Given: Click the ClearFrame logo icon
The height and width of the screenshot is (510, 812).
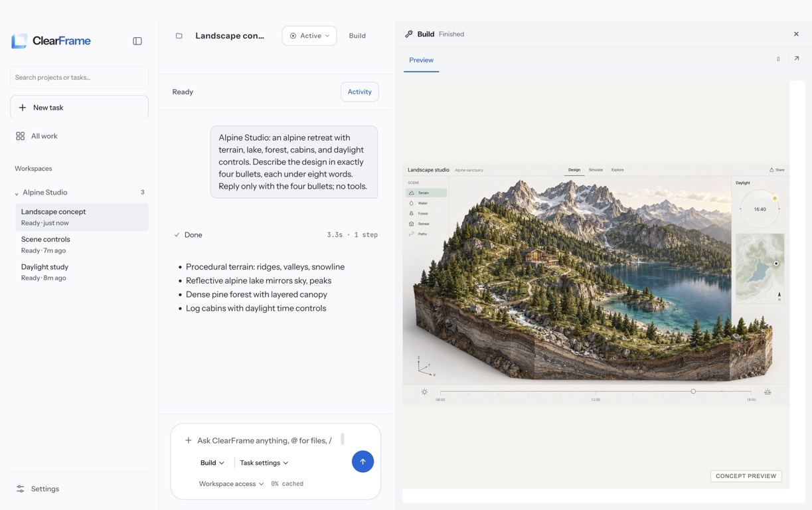Looking at the screenshot, I should pos(19,41).
